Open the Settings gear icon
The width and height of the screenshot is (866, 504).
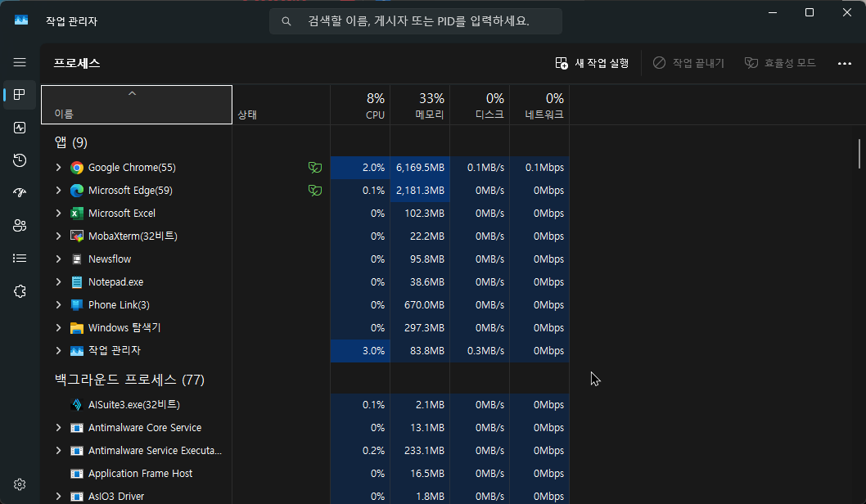pyautogui.click(x=20, y=484)
